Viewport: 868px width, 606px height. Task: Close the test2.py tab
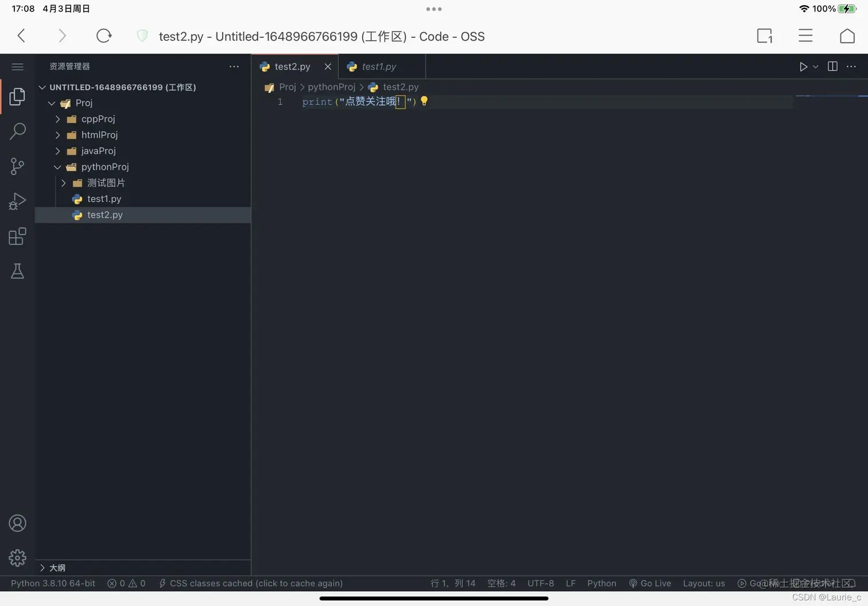328,67
